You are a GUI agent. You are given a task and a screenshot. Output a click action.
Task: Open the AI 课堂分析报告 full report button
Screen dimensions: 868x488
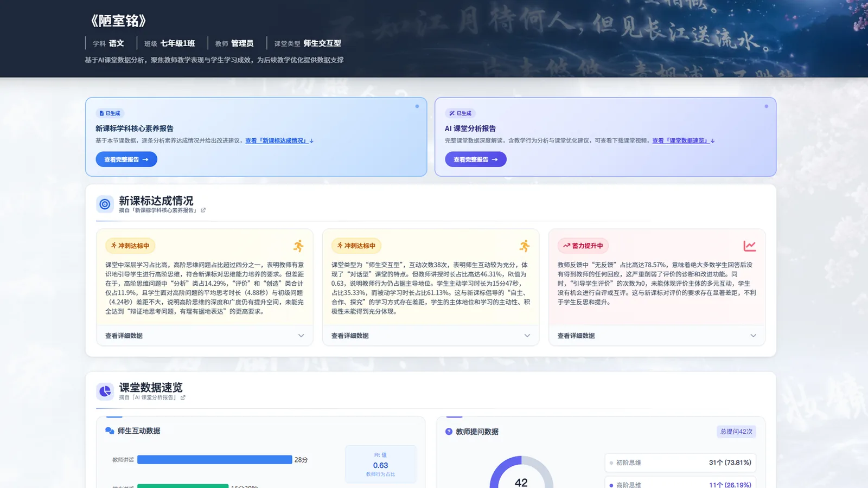tap(476, 159)
